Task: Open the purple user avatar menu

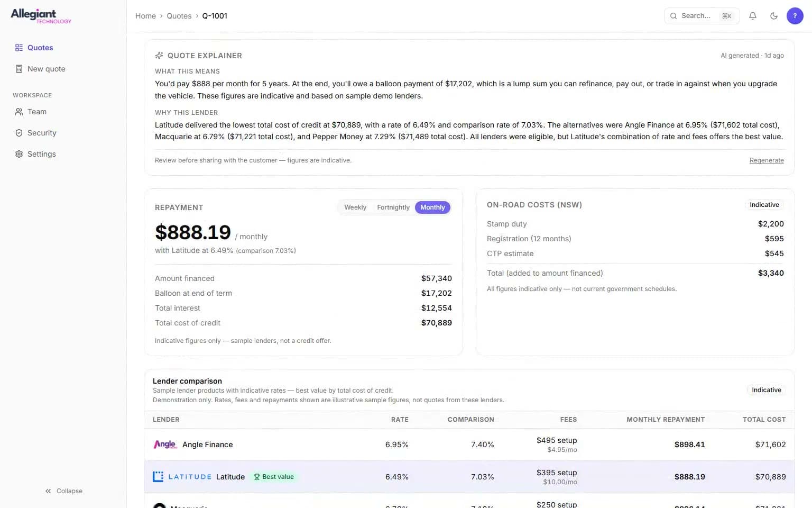Action: [x=795, y=16]
